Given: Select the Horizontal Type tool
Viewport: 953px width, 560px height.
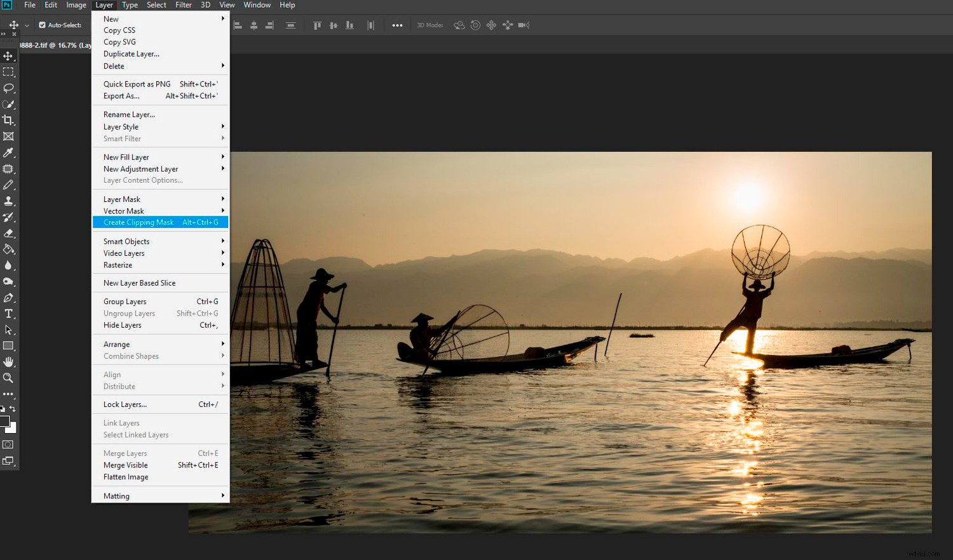Looking at the screenshot, I should 8,313.
